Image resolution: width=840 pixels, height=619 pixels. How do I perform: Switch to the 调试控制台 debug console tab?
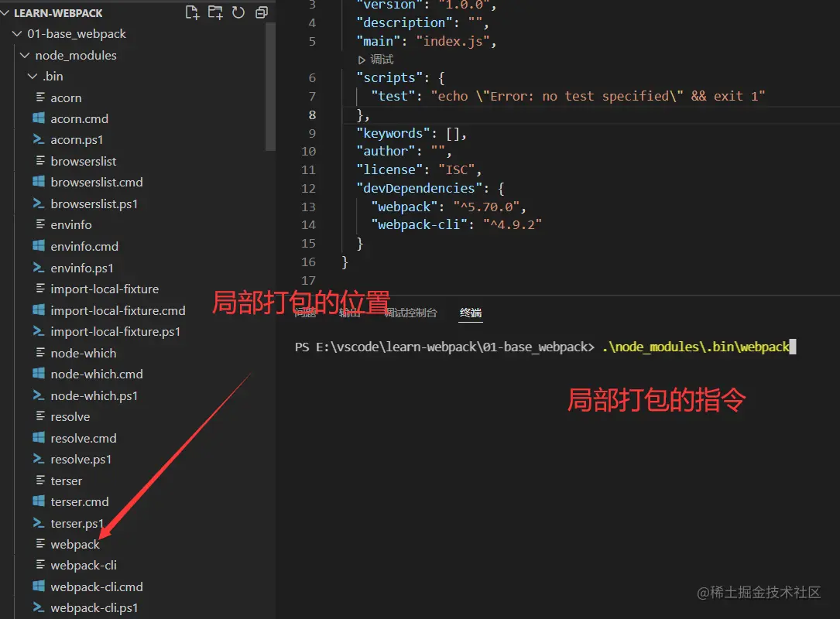410,313
